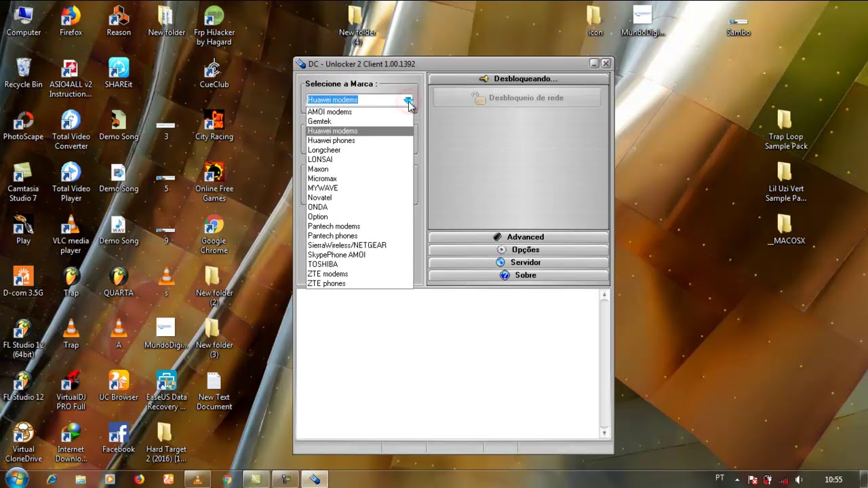
Task: Select the D-com 3.5G desktop icon
Action: [x=23, y=282]
